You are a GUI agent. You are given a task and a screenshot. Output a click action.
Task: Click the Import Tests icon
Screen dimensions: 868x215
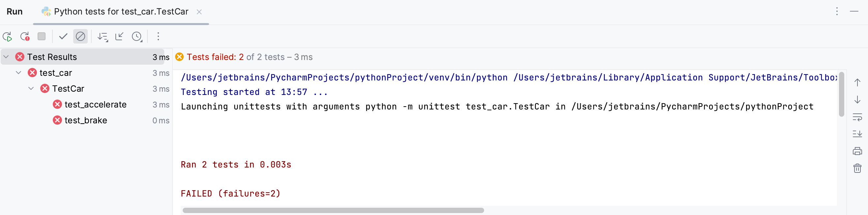[119, 36]
